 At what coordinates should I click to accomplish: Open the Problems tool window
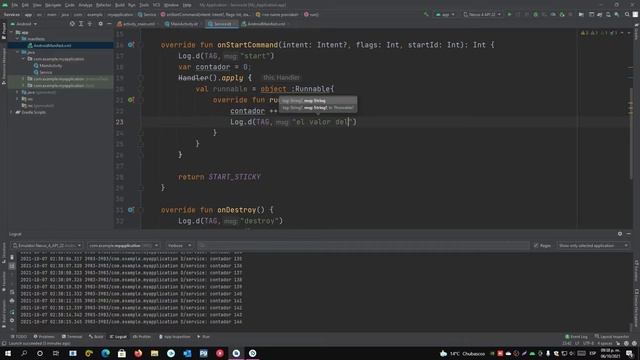(x=44, y=337)
